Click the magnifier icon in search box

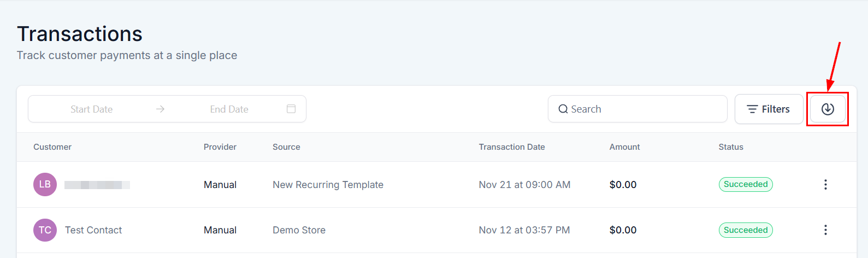[563, 109]
